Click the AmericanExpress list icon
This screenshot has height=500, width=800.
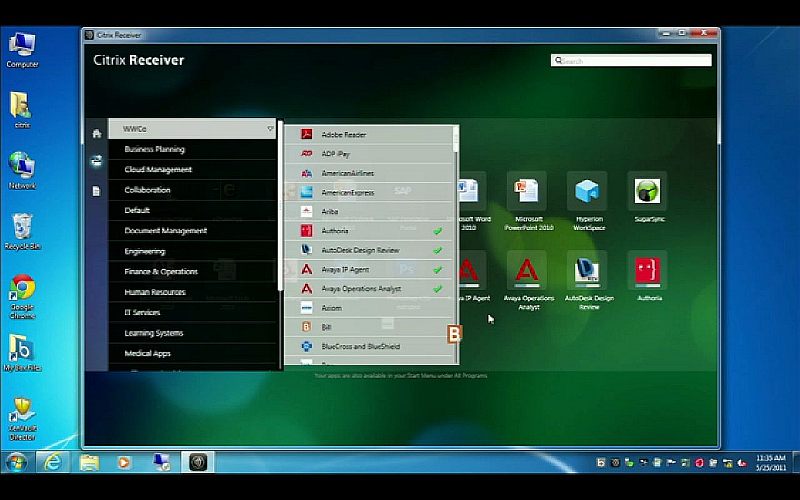coord(306,192)
